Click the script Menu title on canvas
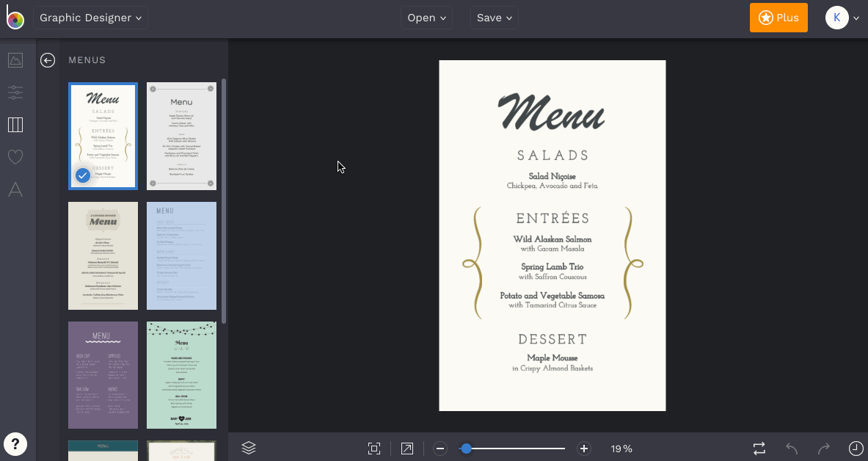Screen dimensions: 868x461 551,112
